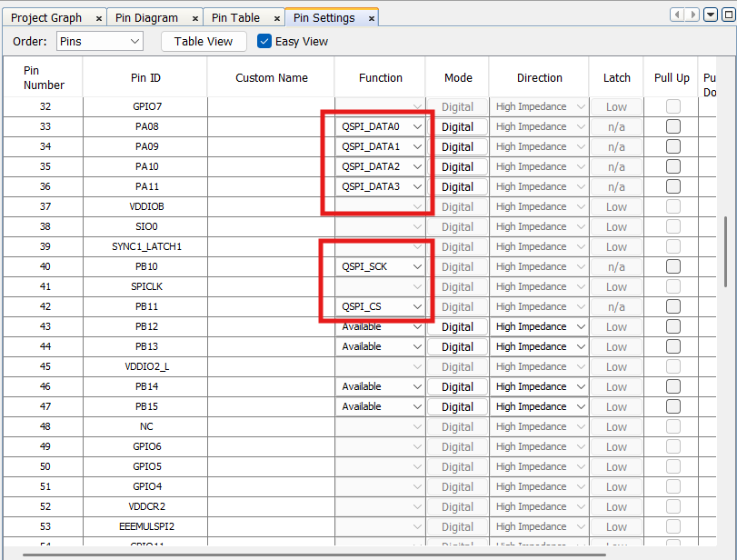Enable Pull Up for PB11
Image resolution: width=737 pixels, height=560 pixels.
pyautogui.click(x=673, y=306)
